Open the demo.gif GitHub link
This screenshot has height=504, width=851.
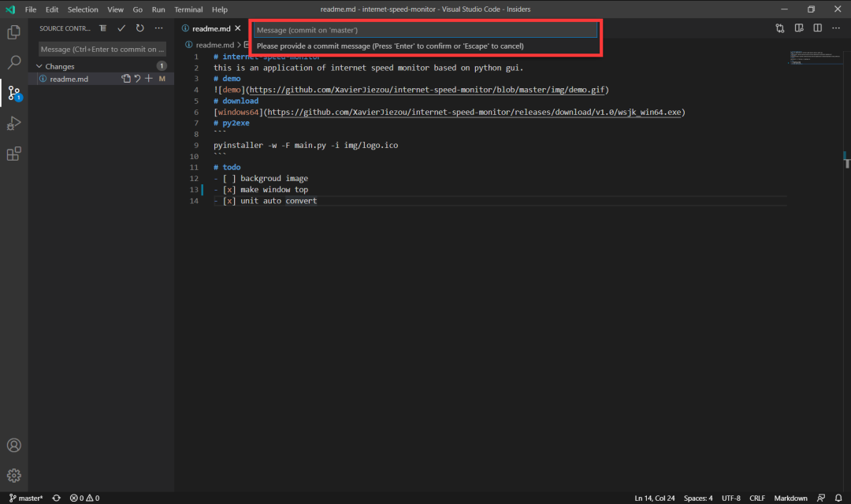[426, 90]
